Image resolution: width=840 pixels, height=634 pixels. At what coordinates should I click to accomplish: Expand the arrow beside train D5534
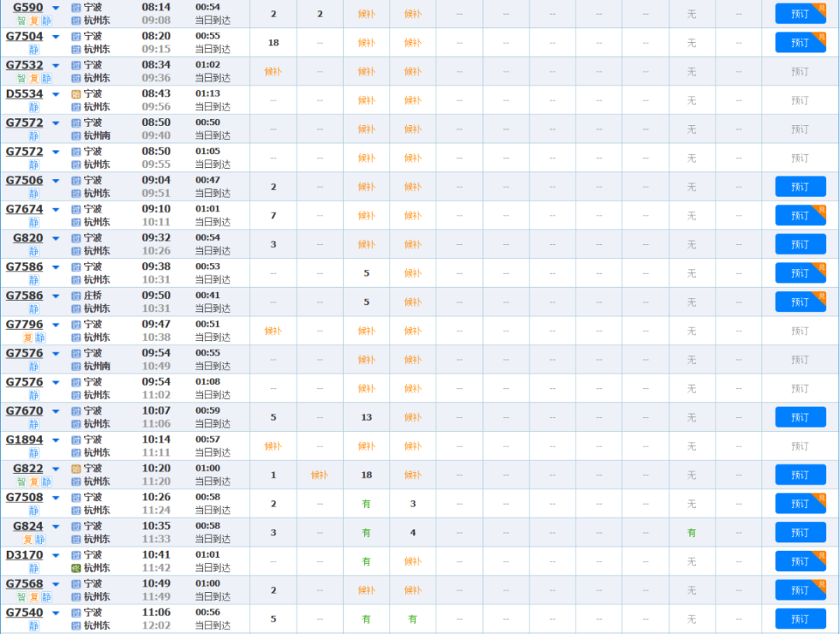pyautogui.click(x=56, y=94)
